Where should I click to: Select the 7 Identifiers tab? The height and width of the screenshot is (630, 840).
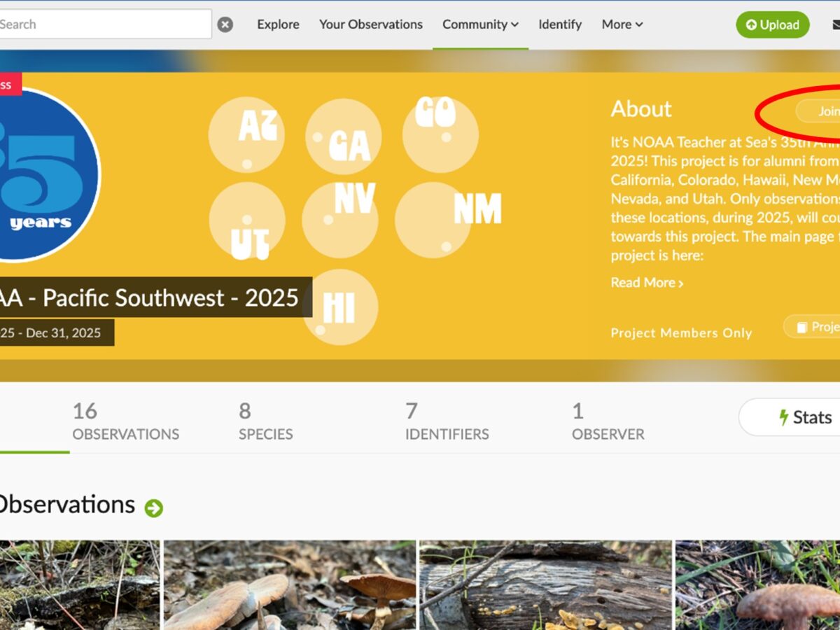447,421
